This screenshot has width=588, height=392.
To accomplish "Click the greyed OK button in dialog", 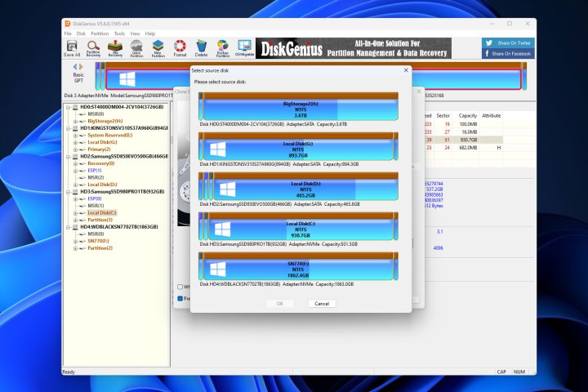I will (x=280, y=304).
